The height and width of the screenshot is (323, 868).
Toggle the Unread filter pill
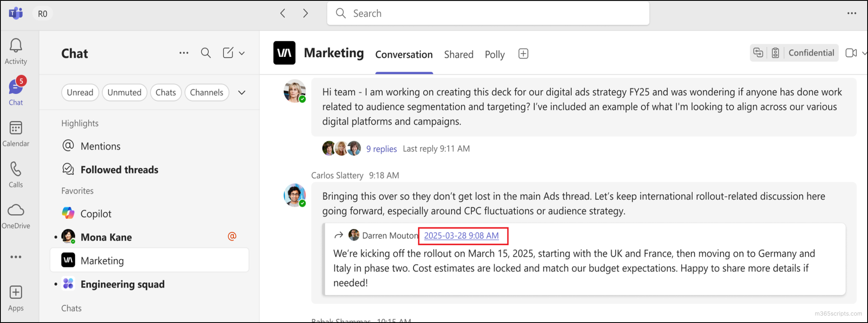pos(80,92)
